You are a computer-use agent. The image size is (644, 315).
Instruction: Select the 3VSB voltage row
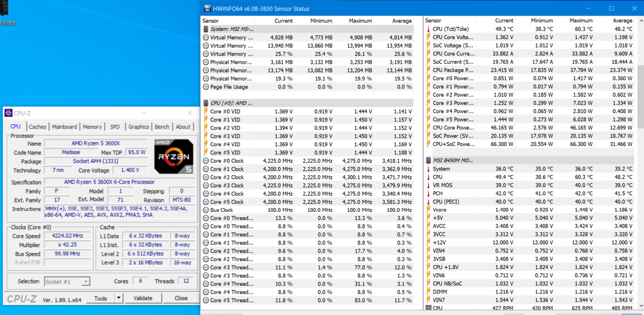(529, 259)
